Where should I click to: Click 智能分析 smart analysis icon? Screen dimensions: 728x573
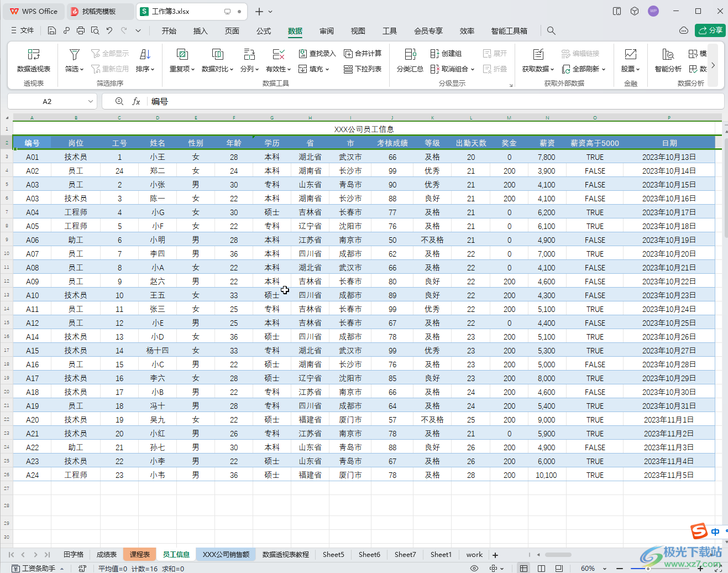[668, 54]
